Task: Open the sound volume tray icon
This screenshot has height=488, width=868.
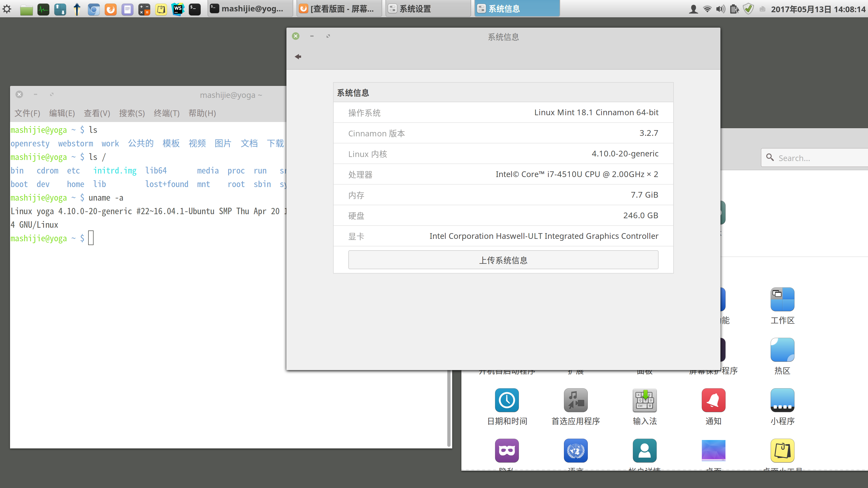Action: 721,9
